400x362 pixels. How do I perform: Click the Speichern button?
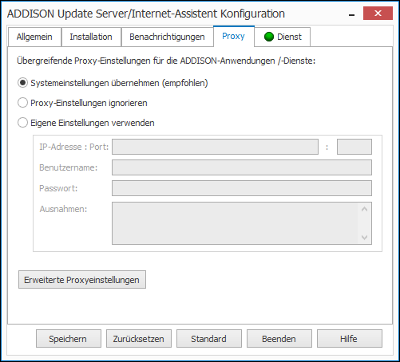pos(68,339)
